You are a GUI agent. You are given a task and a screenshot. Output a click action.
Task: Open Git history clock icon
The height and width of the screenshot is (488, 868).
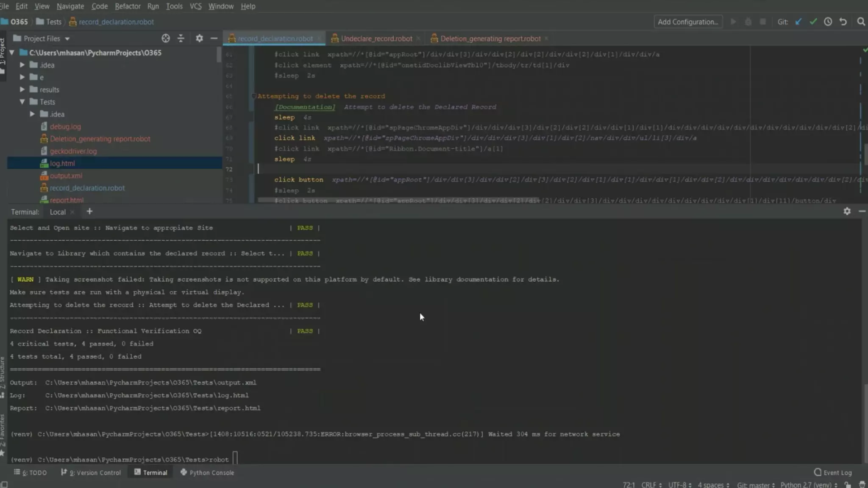tap(828, 22)
